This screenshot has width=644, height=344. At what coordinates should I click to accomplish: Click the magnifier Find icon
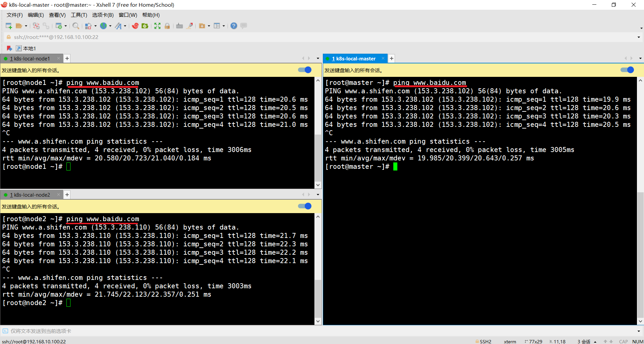click(76, 26)
